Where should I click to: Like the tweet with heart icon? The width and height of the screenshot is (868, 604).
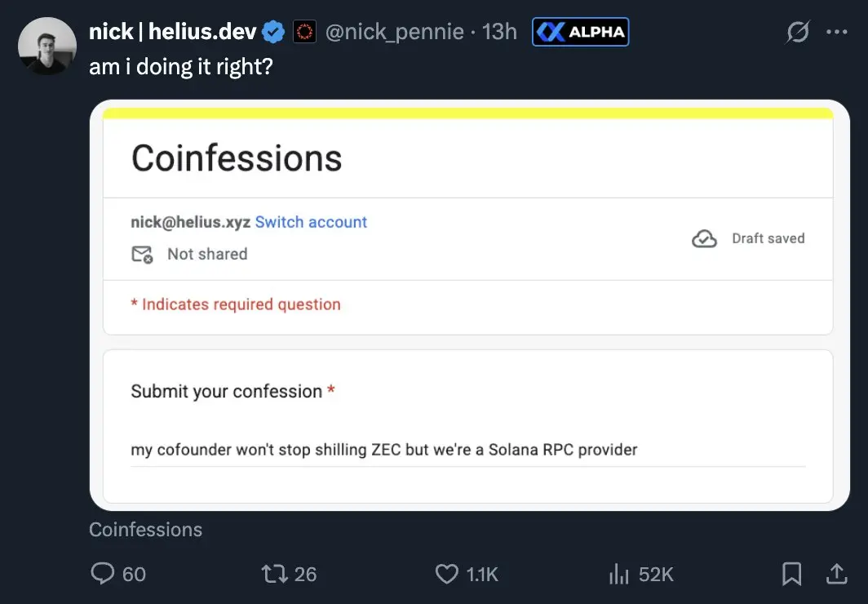pyautogui.click(x=447, y=574)
